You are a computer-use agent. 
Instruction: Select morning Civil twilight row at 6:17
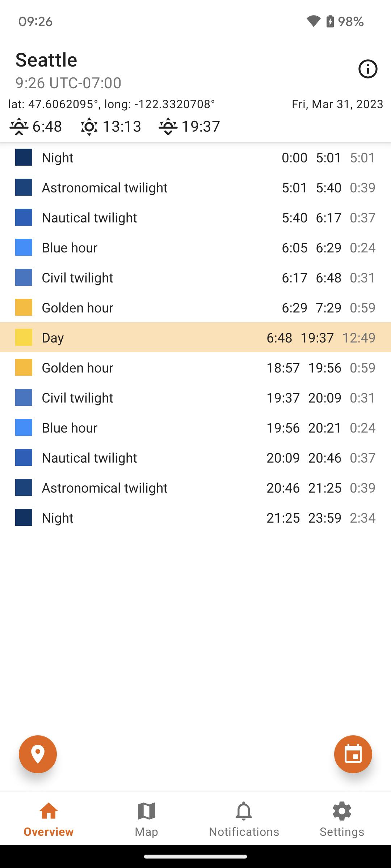[195, 278]
